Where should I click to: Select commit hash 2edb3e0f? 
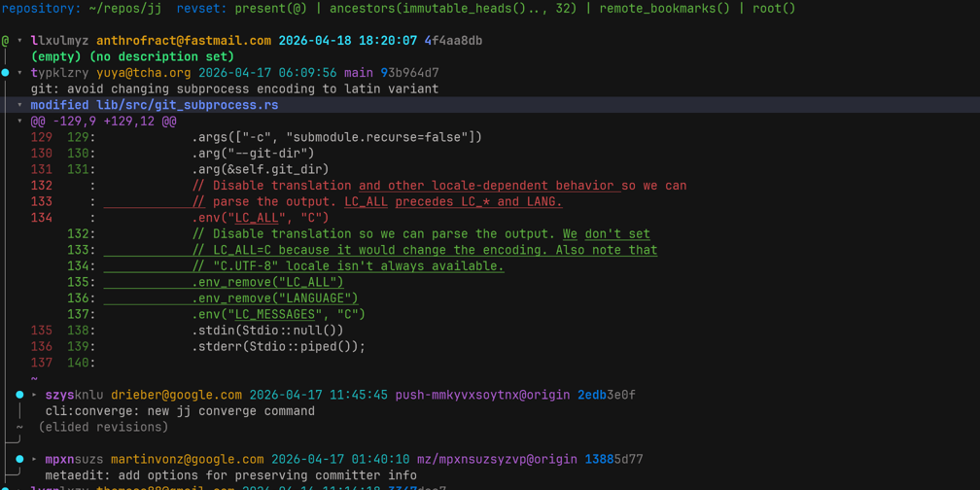[607, 395]
